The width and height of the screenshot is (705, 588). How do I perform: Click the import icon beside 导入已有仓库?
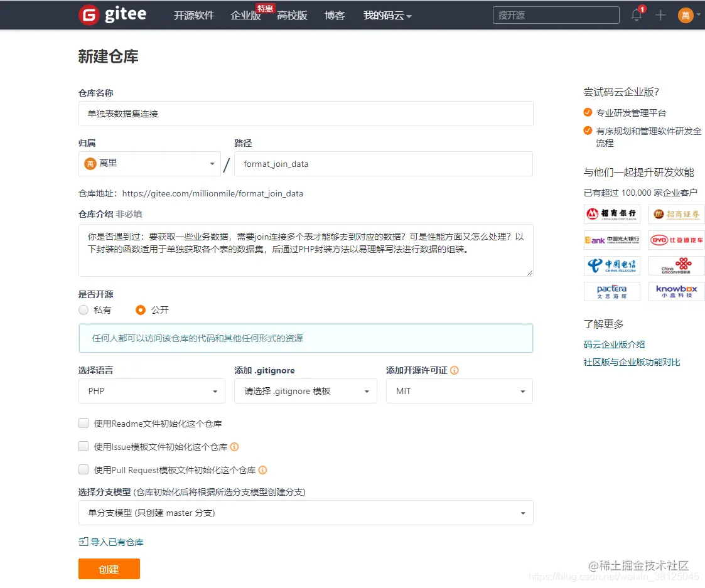83,542
